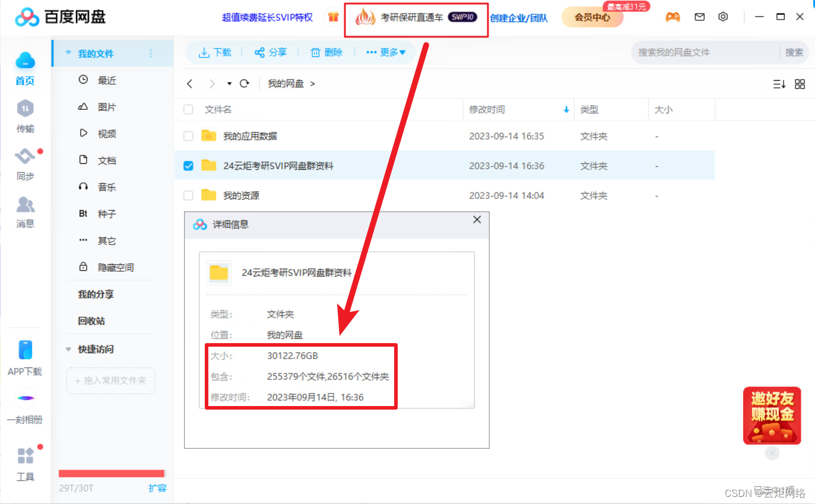The image size is (815, 504).
Task: Open the 同步 sync icon
Action: point(25,164)
